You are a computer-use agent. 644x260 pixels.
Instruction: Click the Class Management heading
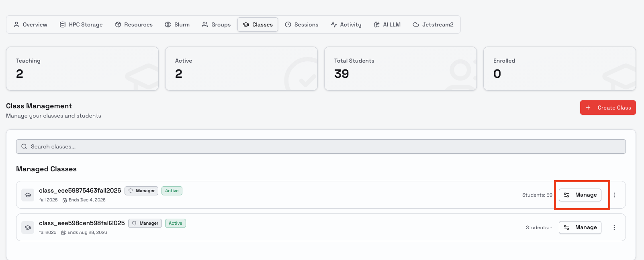(39, 106)
